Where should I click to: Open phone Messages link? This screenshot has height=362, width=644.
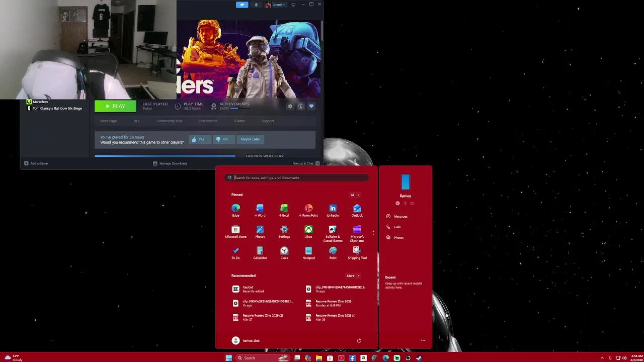(397, 216)
